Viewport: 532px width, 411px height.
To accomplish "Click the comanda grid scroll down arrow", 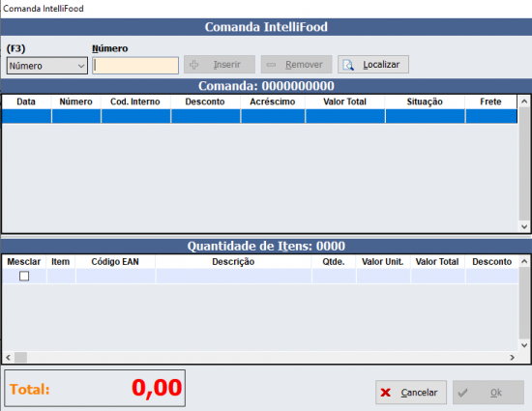I will pos(524,226).
